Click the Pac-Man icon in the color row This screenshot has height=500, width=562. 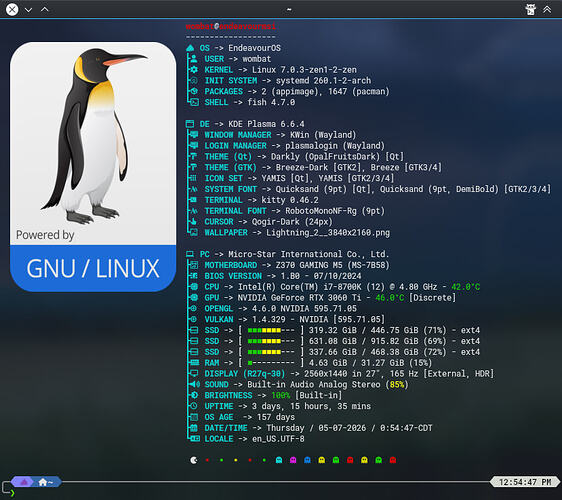[x=194, y=460]
